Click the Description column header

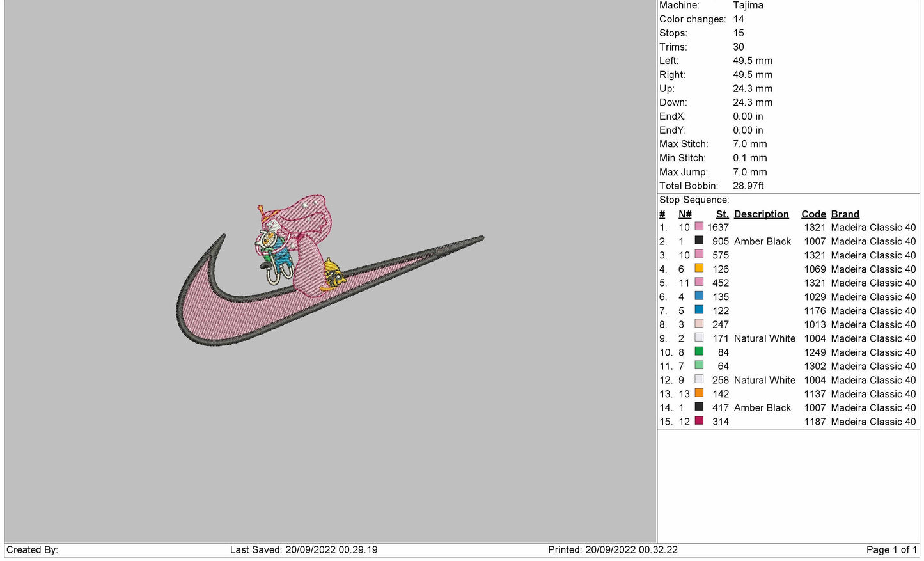coord(761,214)
